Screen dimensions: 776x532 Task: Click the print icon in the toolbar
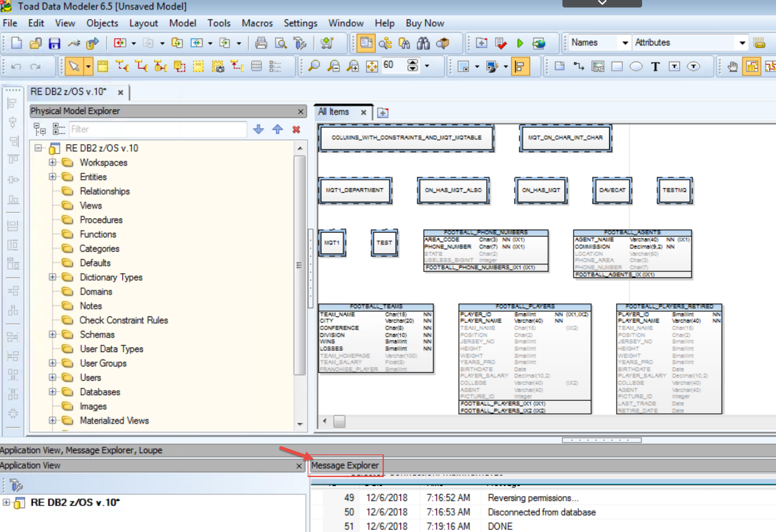pyautogui.click(x=261, y=43)
